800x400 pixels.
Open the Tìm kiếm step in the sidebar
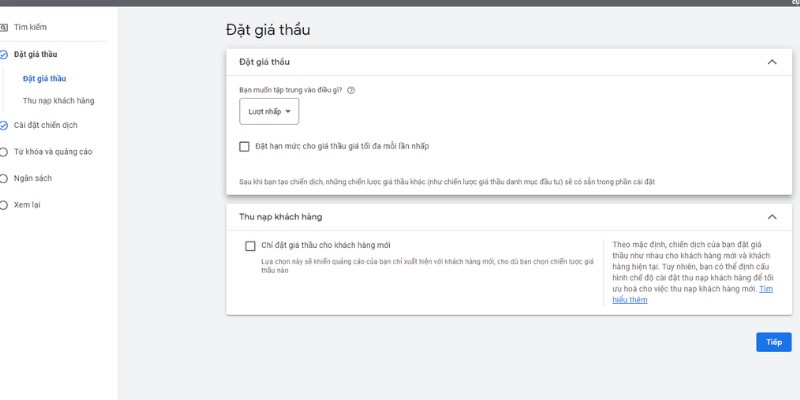[x=30, y=27]
